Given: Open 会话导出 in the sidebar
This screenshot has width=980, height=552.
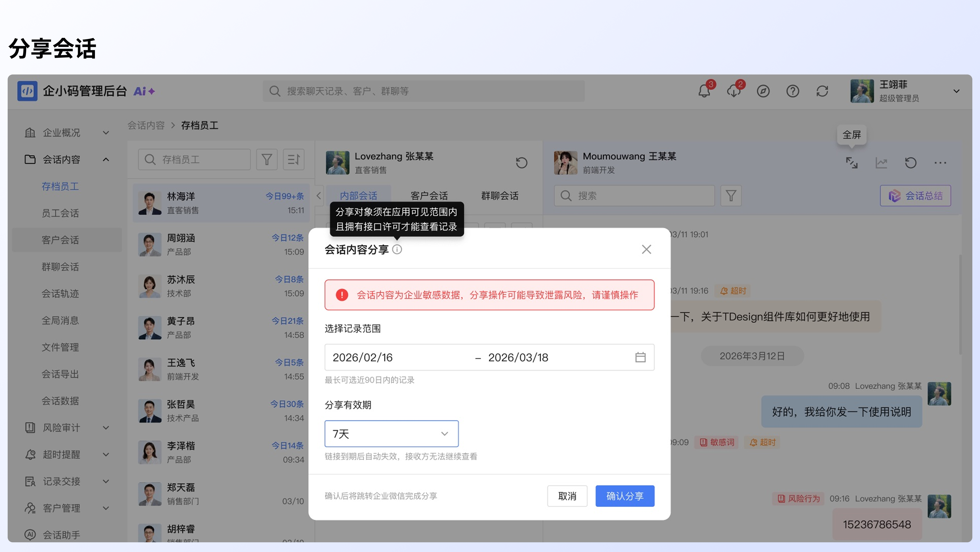Looking at the screenshot, I should click(60, 374).
